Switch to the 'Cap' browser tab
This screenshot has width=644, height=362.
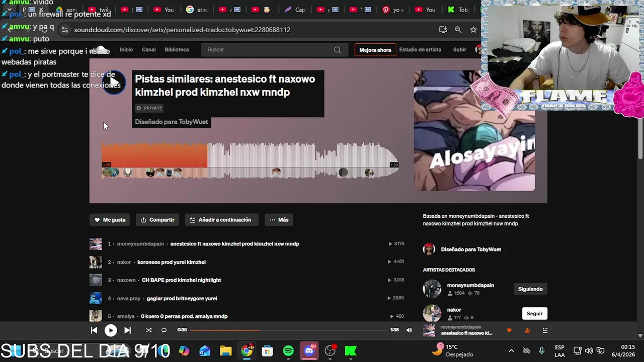tap(295, 10)
